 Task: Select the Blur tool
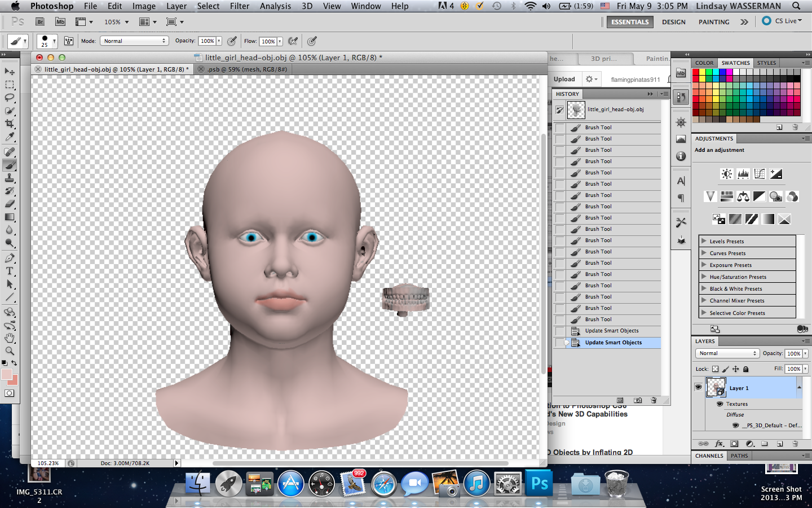point(10,230)
